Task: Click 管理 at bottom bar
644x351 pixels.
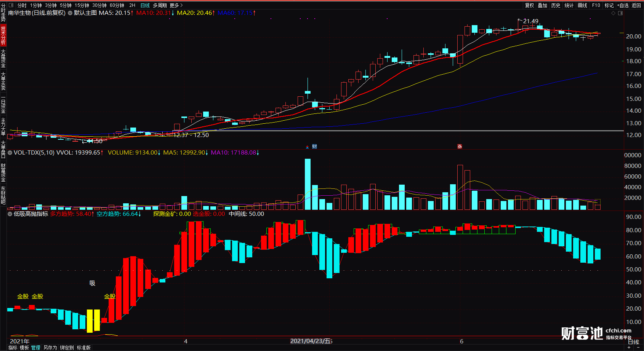Action: click(36, 348)
